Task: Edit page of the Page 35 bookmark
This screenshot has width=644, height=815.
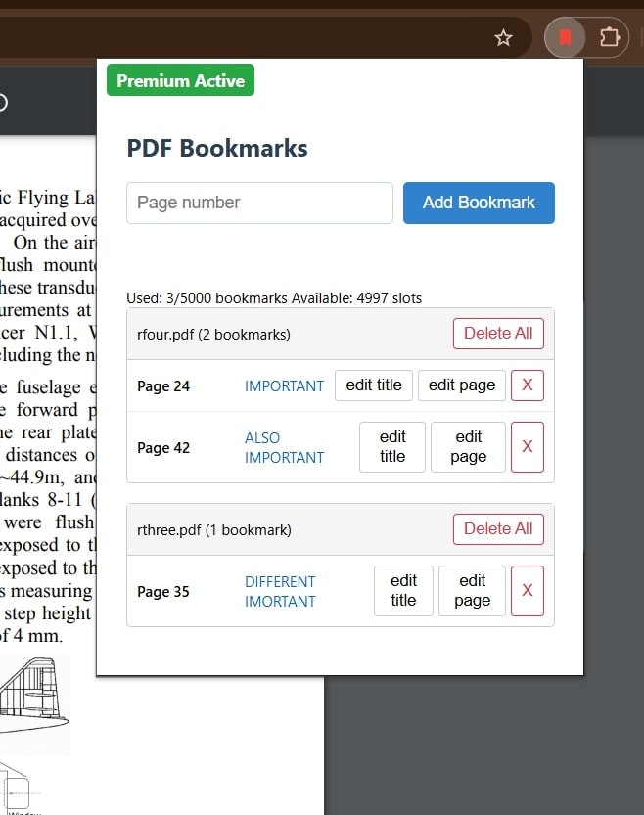Action: click(472, 591)
